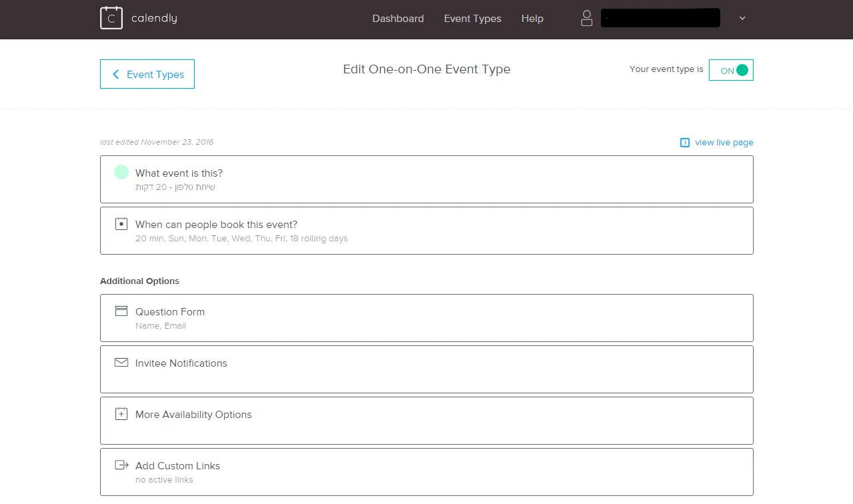The width and height of the screenshot is (853, 504).
Task: Toggle the event type ON switch
Action: 731,70
